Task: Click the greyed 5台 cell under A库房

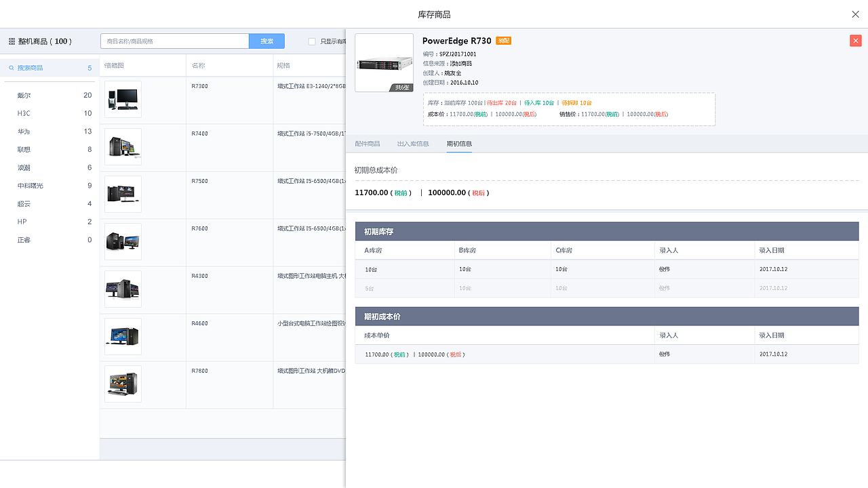Action: tap(370, 288)
